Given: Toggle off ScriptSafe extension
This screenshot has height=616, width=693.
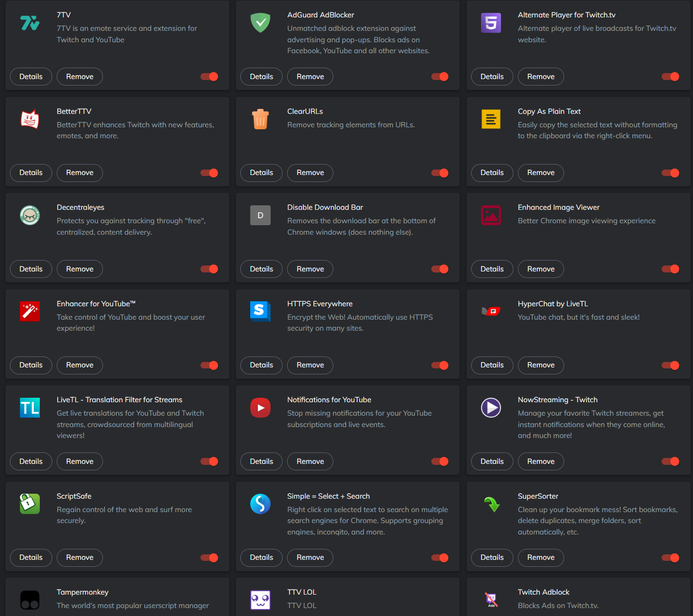Looking at the screenshot, I should 209,558.
